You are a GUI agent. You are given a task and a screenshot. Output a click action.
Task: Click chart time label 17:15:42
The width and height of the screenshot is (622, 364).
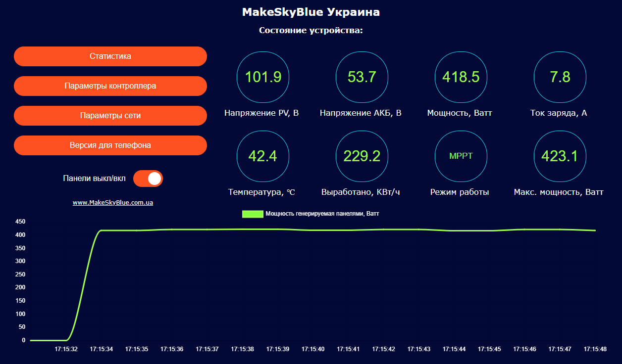[x=384, y=349]
